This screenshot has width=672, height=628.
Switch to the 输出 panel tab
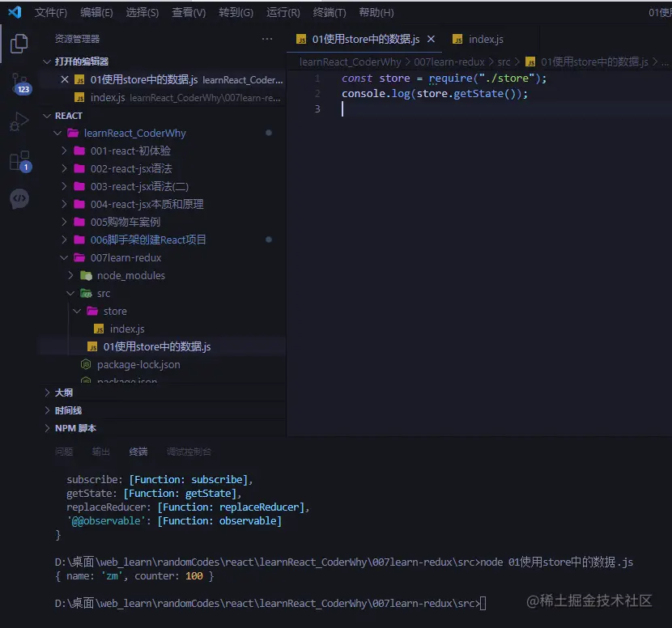coord(100,452)
